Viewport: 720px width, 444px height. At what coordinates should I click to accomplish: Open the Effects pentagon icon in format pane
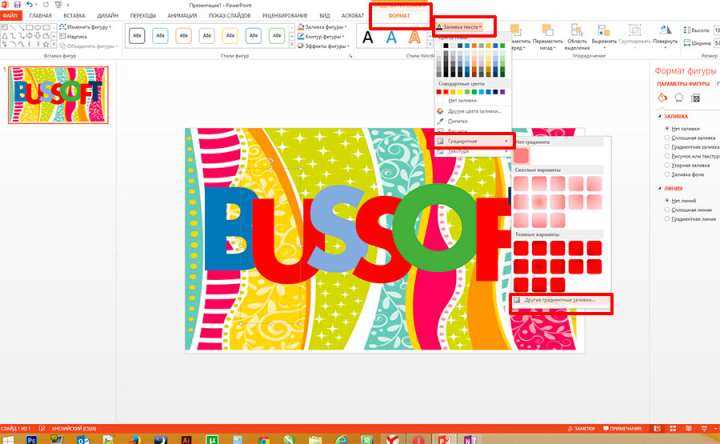tap(679, 98)
